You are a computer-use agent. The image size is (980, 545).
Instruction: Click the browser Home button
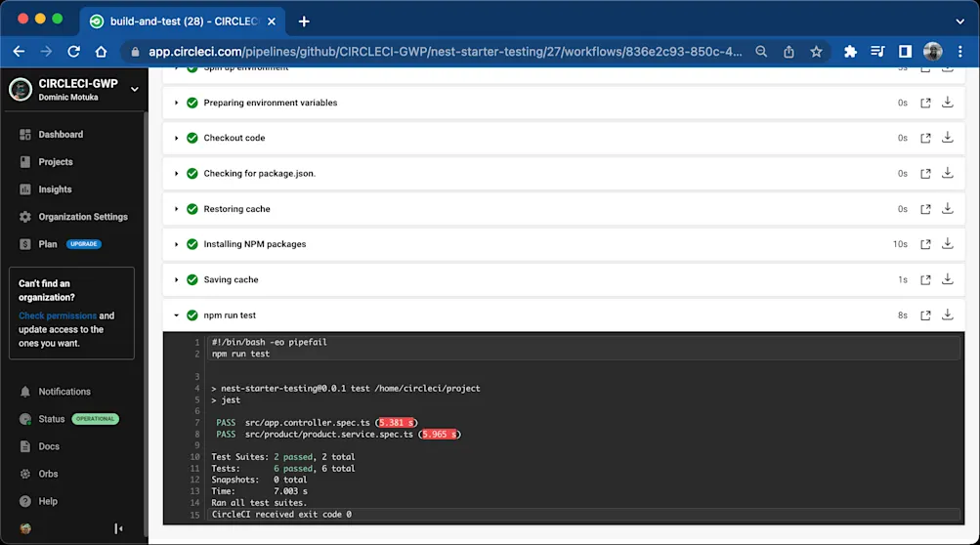pos(102,52)
